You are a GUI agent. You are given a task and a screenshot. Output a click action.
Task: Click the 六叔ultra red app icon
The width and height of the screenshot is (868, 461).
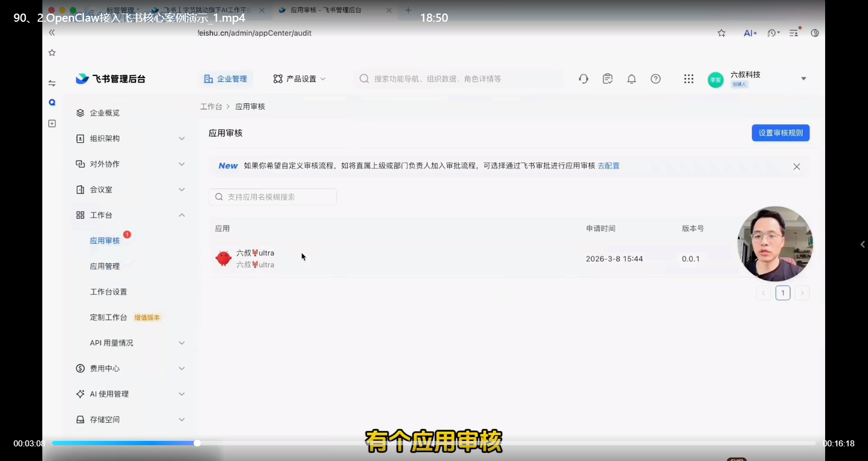click(224, 258)
